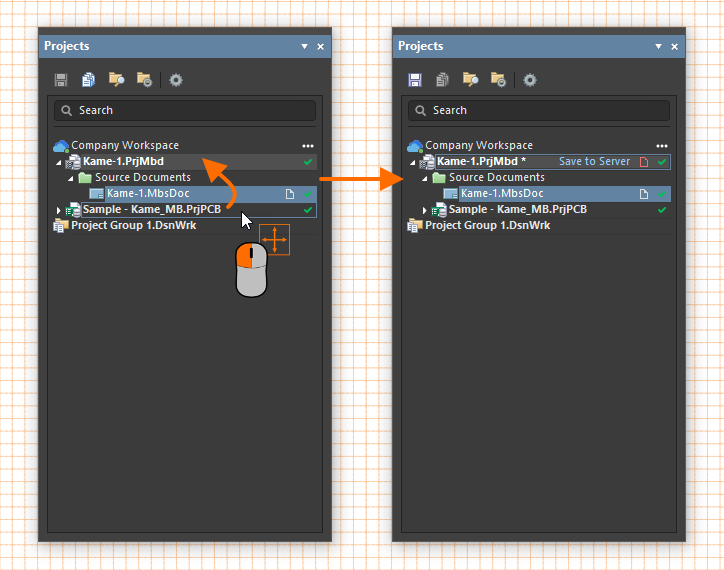Image resolution: width=724 pixels, height=570 pixels.
Task: Open the gear settings in right Projects panel
Action: 530,80
